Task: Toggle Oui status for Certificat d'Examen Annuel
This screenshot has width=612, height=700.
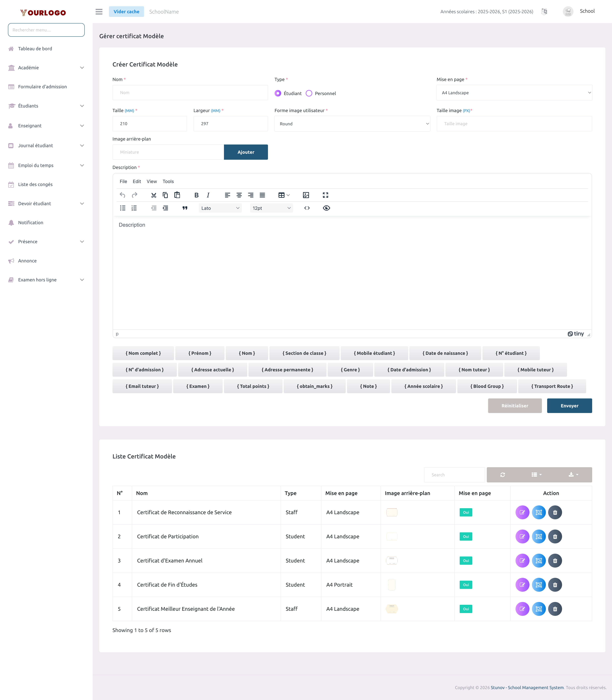Action: click(465, 560)
